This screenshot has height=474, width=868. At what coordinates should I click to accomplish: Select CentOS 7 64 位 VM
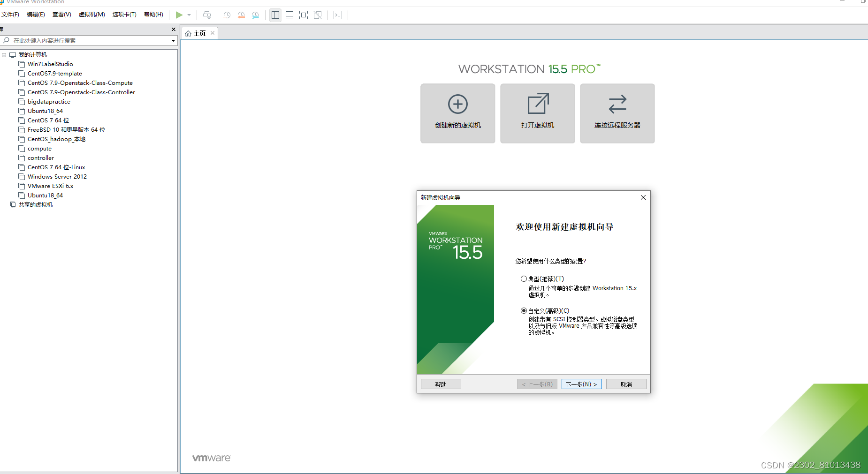pyautogui.click(x=48, y=120)
